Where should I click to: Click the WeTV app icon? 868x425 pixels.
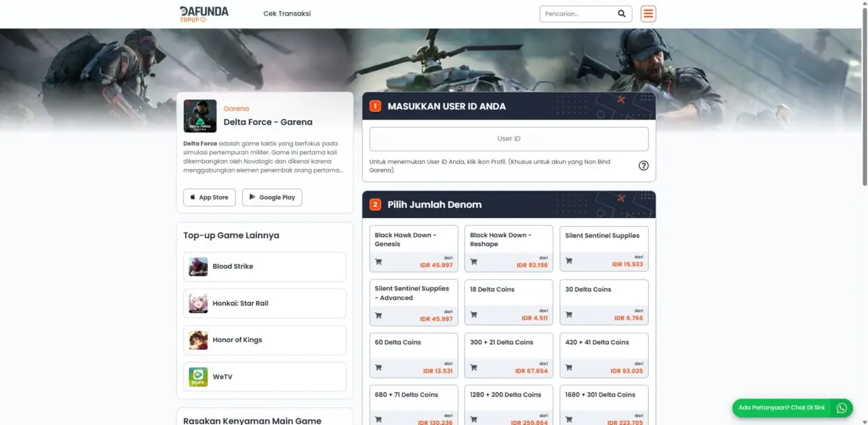click(198, 377)
